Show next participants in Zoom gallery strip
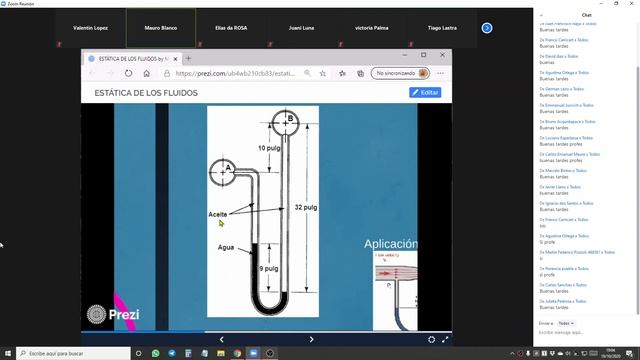 click(487, 28)
